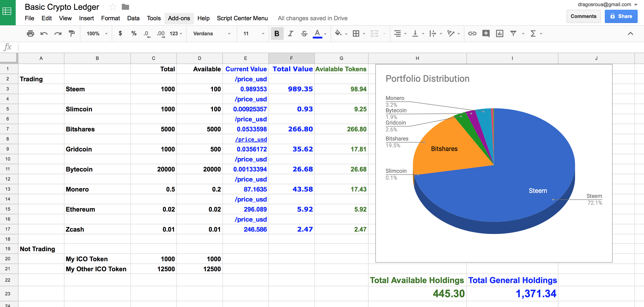Open horizontal align options
644x307 pixels.
397,33
